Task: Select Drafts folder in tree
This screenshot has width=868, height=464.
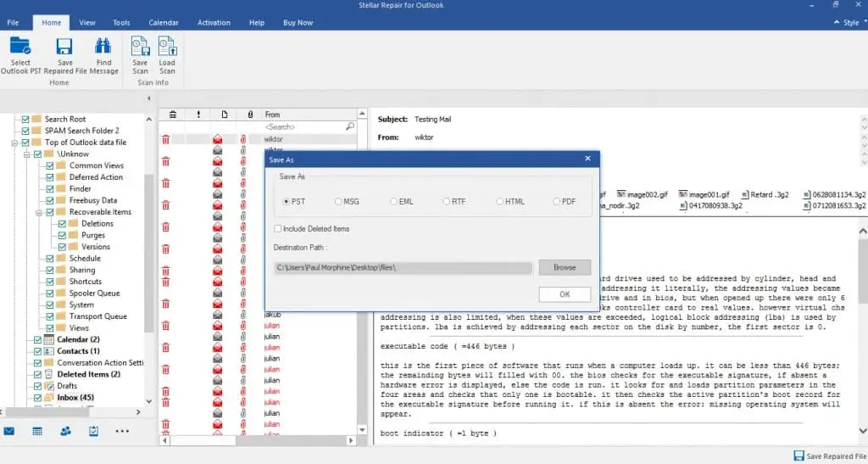Action: (67, 386)
